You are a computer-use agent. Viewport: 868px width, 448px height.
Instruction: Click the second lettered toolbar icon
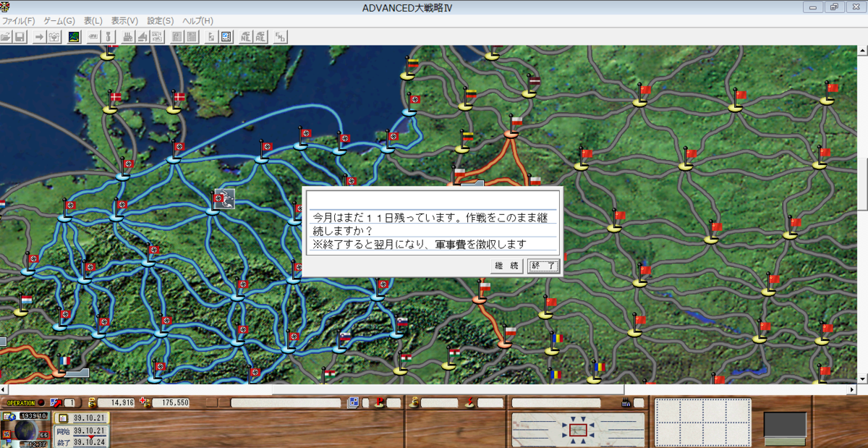(x=260, y=36)
